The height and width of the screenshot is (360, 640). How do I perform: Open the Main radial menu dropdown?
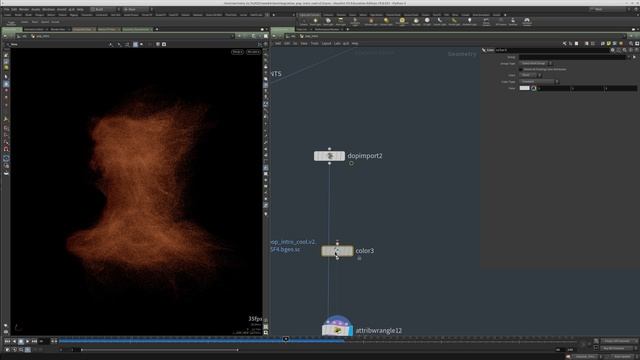(x=137, y=9)
